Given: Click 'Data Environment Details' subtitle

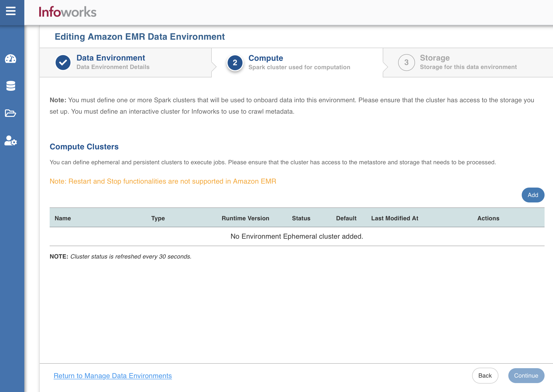Looking at the screenshot, I should coord(113,67).
